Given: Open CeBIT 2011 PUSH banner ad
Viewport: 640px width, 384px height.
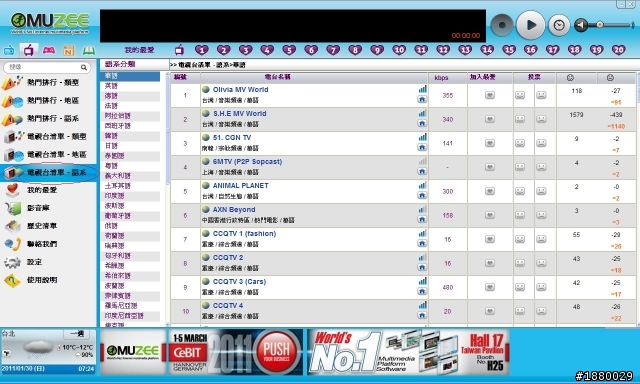Looking at the screenshot, I should click(x=236, y=352).
